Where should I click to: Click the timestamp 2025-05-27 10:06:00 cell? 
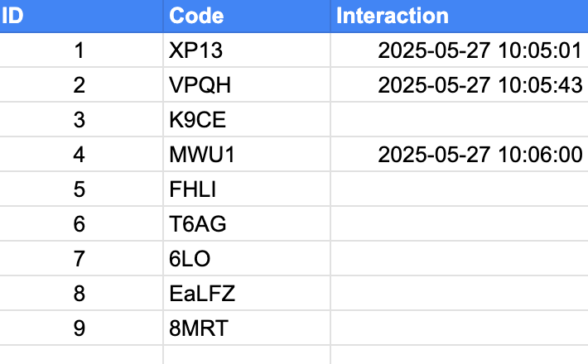pyautogui.click(x=460, y=155)
